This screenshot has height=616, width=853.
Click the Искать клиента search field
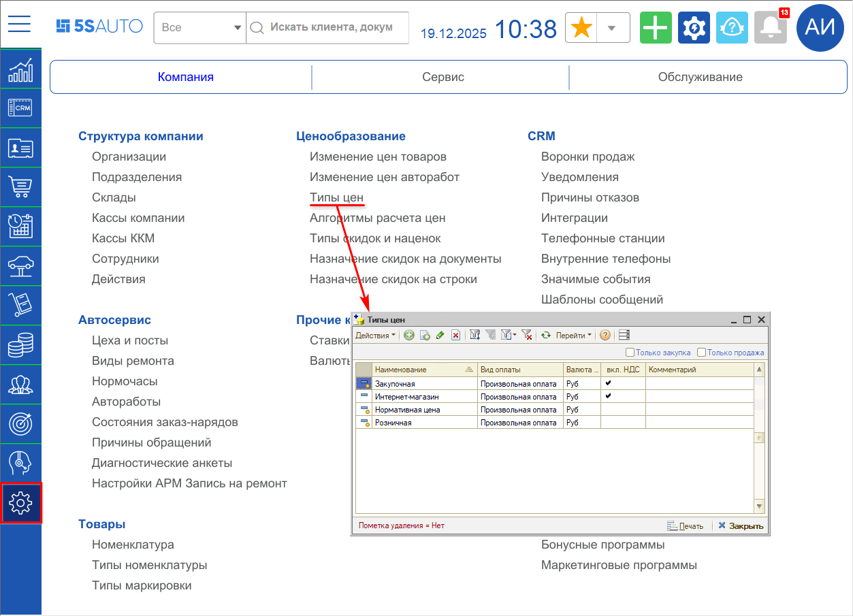tap(331, 28)
